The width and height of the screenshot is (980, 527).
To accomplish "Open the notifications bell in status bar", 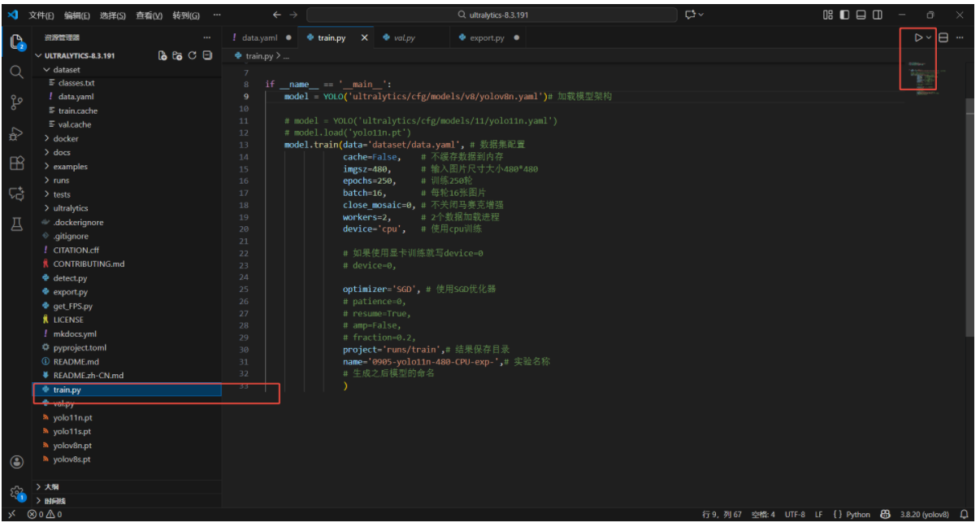I will 965,514.
